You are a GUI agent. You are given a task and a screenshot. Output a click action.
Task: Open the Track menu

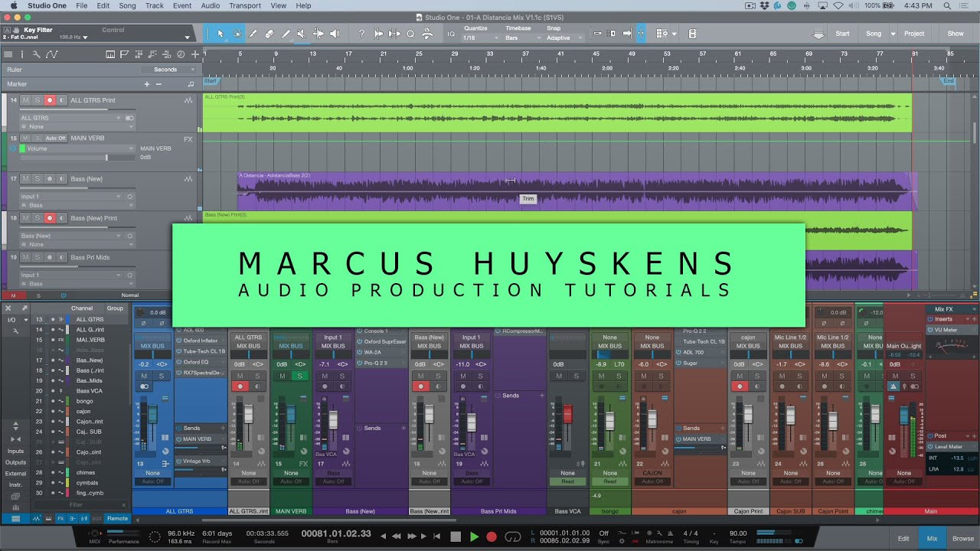point(155,5)
